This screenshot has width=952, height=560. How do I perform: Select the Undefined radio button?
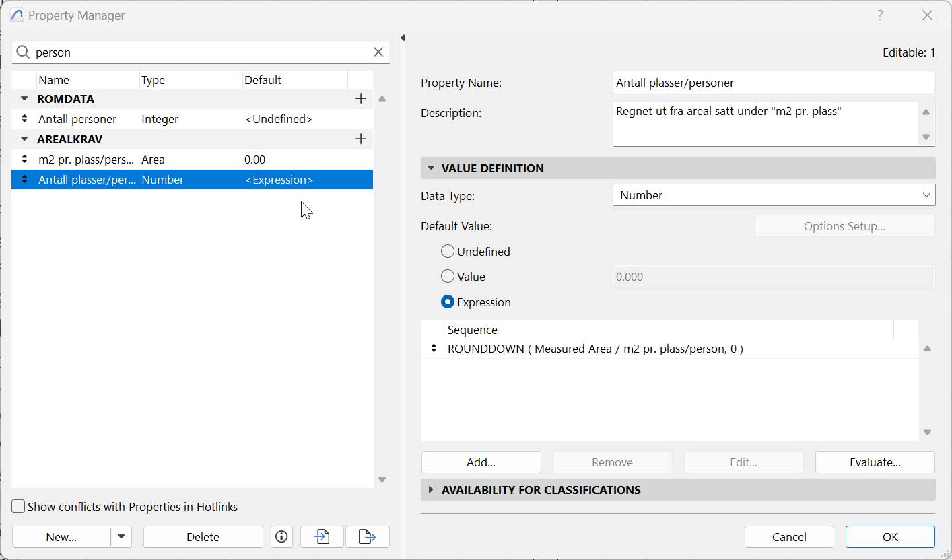point(448,252)
